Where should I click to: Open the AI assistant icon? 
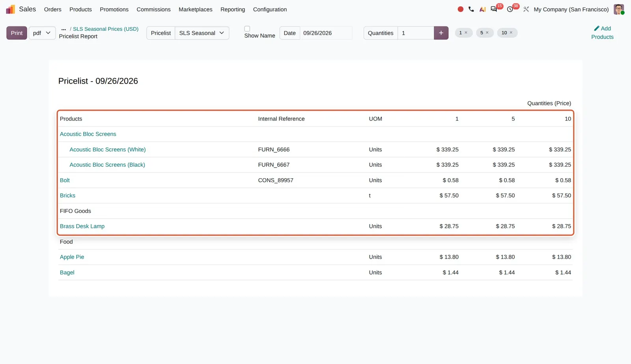482,9
